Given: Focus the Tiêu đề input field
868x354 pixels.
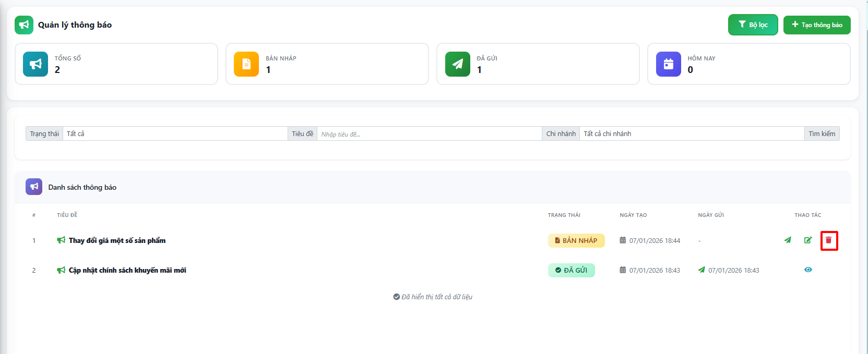Looking at the screenshot, I should 429,134.
